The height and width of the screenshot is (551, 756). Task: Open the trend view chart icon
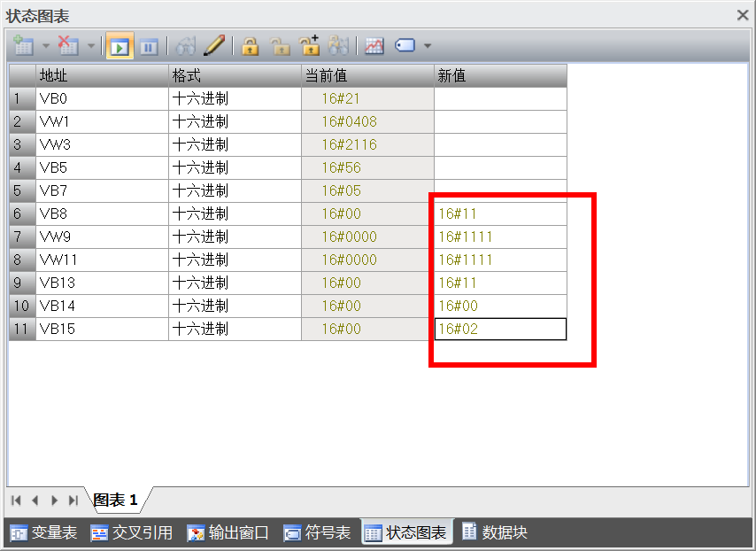click(374, 46)
